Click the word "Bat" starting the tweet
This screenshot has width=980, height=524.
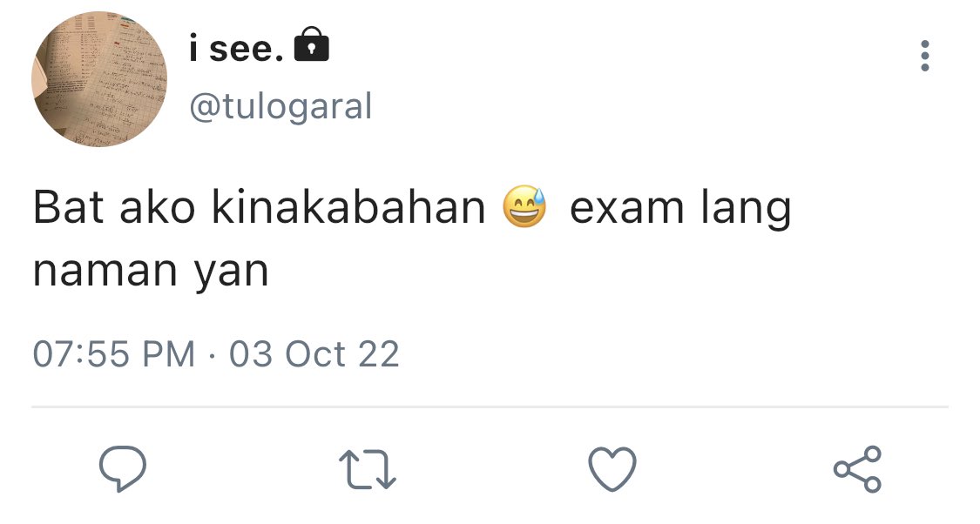pos(67,207)
